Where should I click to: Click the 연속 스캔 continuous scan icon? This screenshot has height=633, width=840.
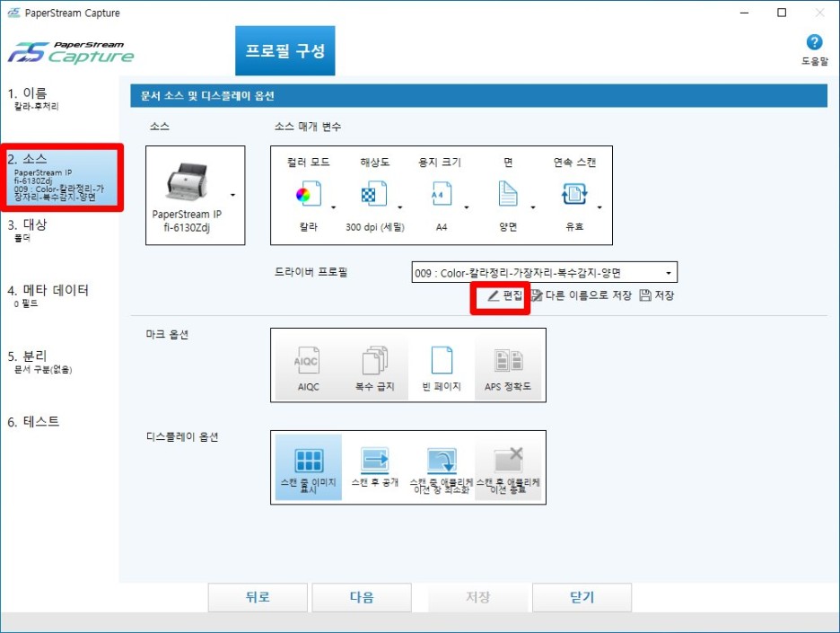(574, 193)
